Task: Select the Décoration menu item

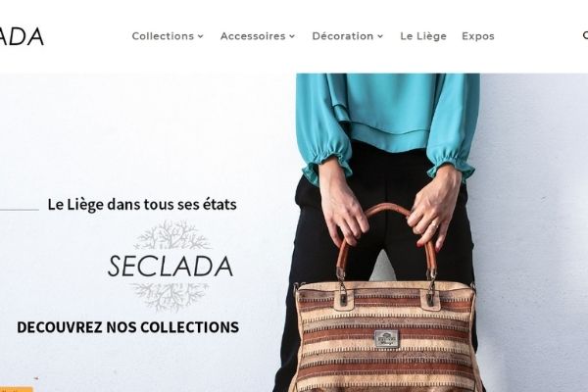Action: pos(343,36)
